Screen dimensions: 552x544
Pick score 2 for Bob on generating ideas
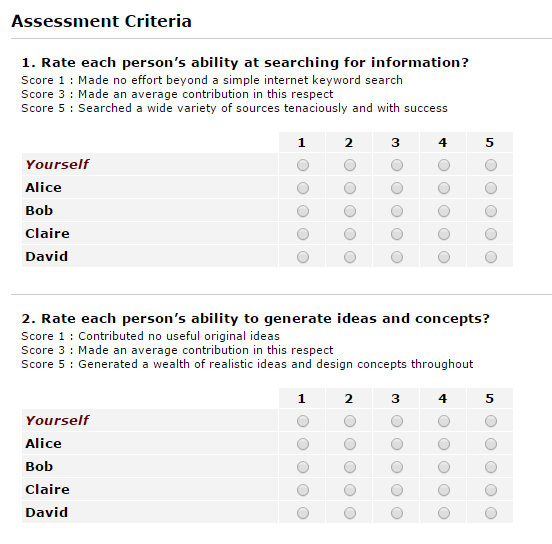[350, 467]
